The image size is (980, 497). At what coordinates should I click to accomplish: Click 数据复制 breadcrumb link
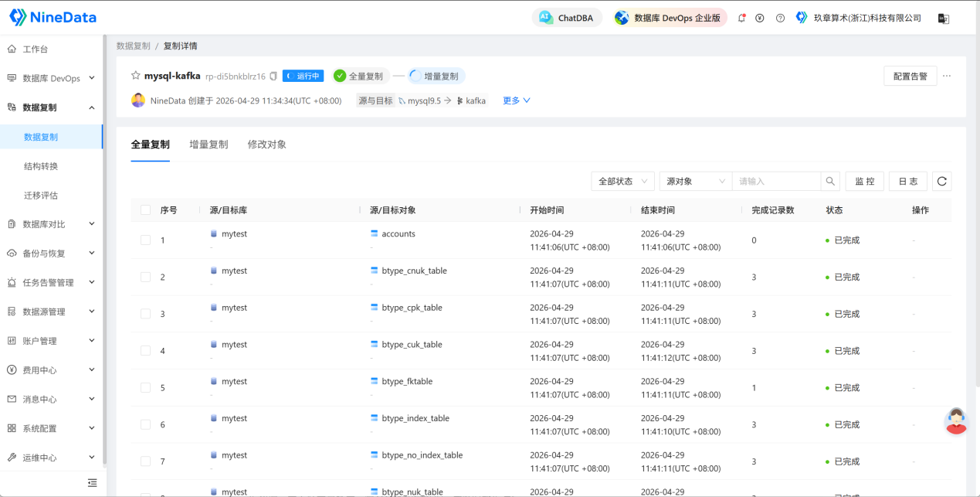(134, 46)
